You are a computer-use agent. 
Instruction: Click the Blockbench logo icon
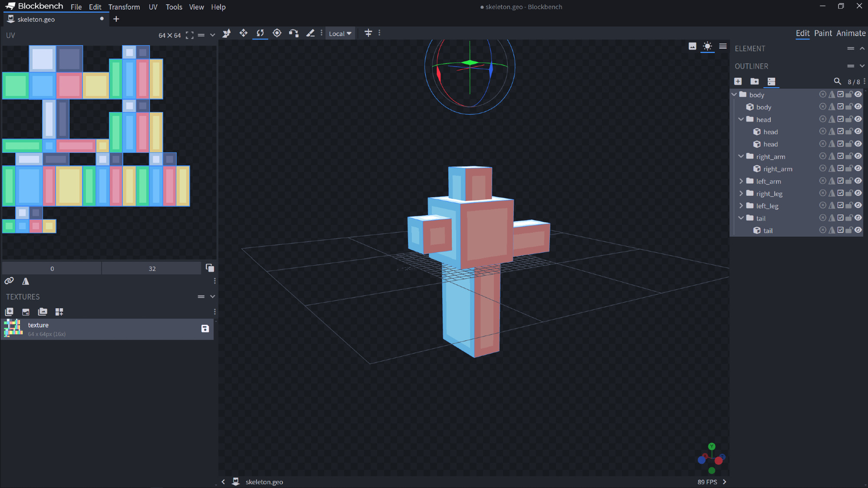coord(10,6)
